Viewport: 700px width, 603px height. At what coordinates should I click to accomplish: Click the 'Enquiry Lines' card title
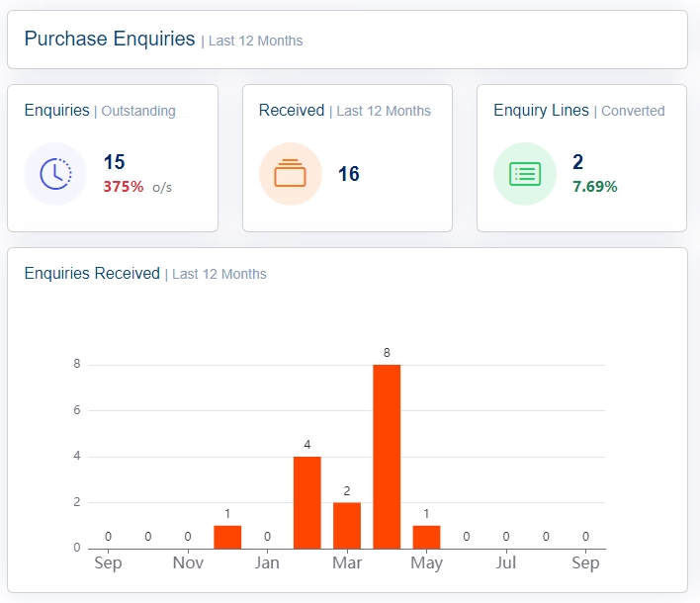point(541,111)
